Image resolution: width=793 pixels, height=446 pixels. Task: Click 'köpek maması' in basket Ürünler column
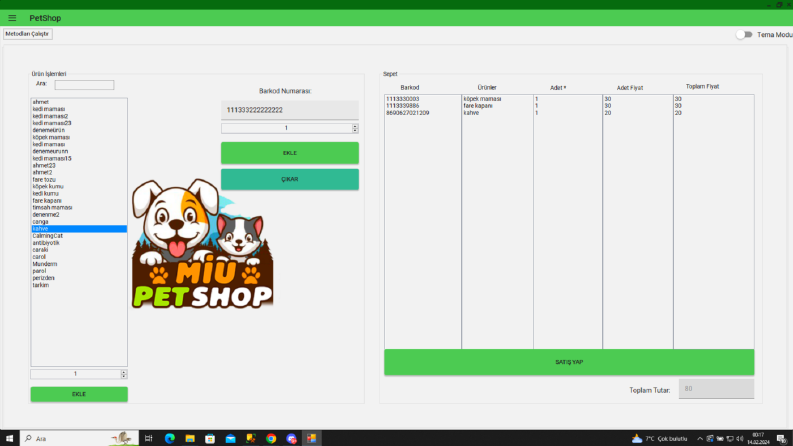(x=482, y=99)
